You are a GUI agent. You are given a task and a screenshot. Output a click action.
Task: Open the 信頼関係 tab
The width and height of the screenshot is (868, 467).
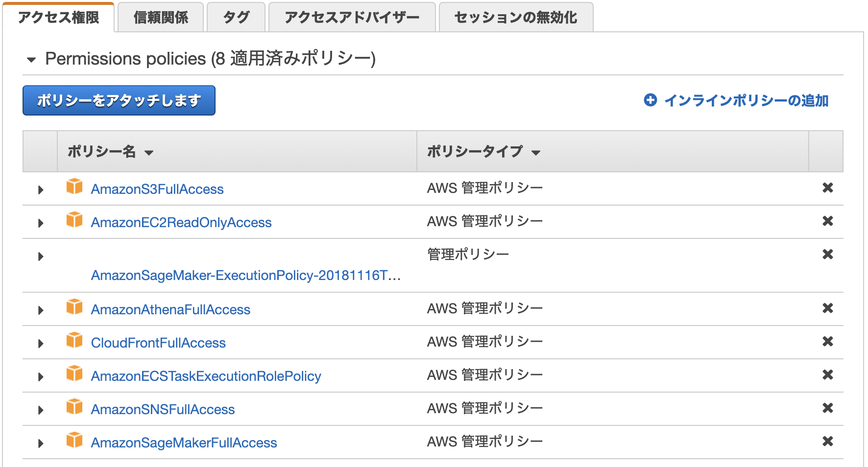[x=161, y=18]
